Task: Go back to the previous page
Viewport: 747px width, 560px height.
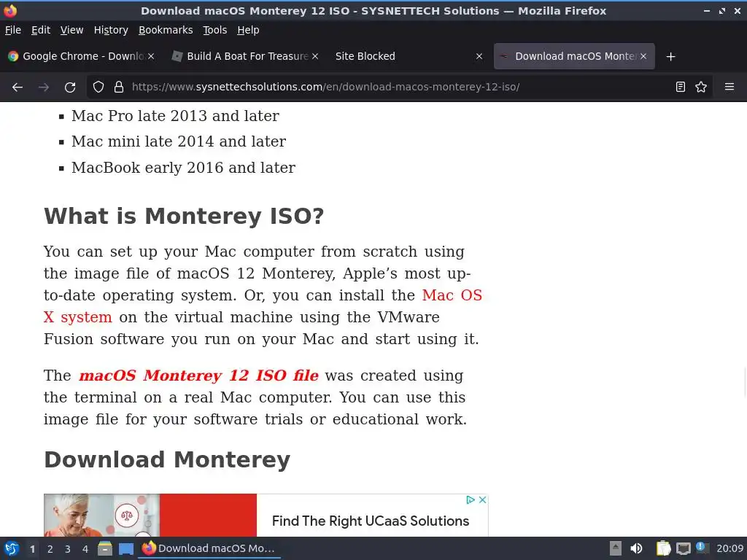Action: [18, 87]
